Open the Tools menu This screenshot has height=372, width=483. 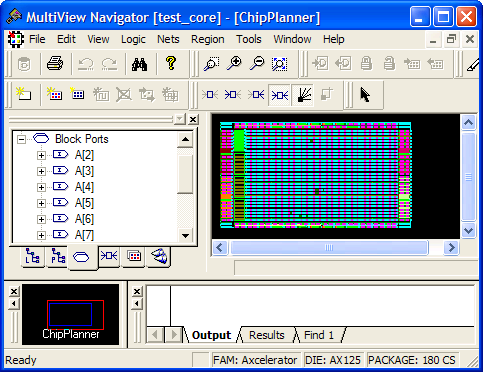(249, 39)
